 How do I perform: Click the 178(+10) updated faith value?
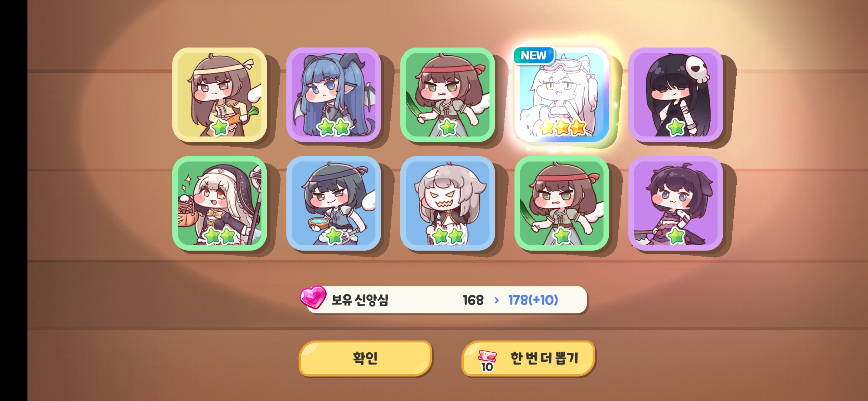[x=533, y=300]
